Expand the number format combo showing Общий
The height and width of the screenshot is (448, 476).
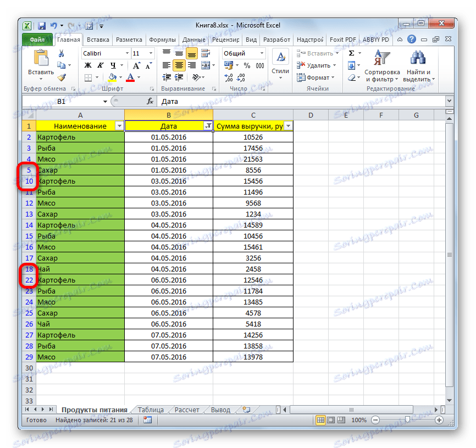261,53
